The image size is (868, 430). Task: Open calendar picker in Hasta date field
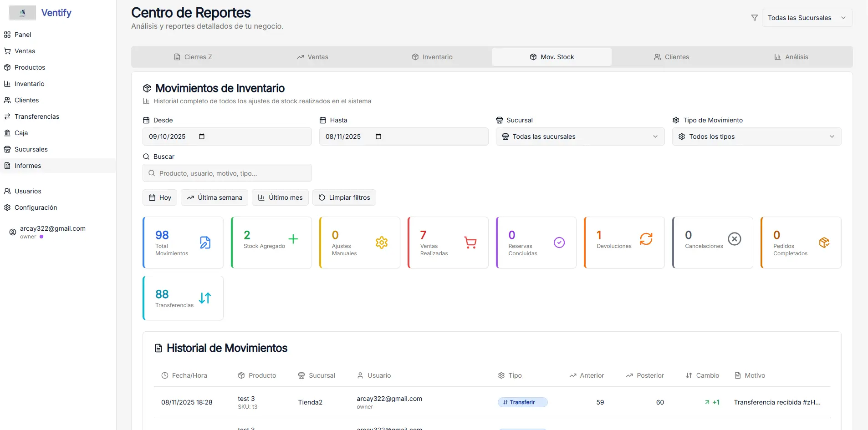click(378, 137)
